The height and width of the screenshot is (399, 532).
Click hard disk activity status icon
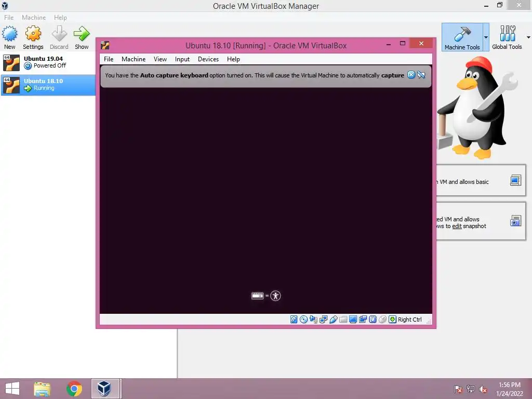[294, 320]
